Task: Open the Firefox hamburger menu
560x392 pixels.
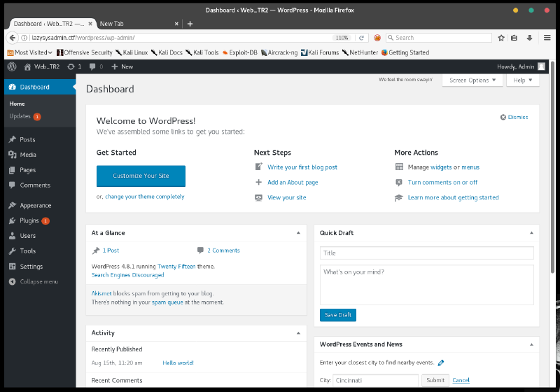Action: point(548,38)
